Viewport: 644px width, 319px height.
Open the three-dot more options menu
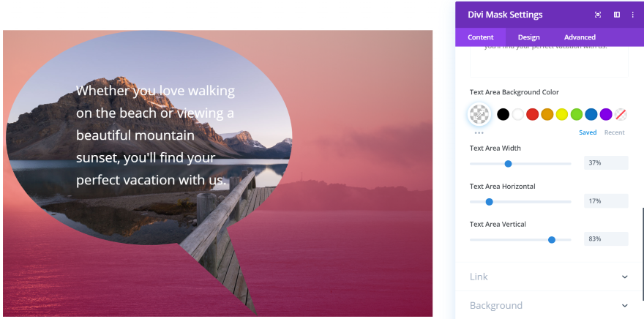[x=632, y=15]
